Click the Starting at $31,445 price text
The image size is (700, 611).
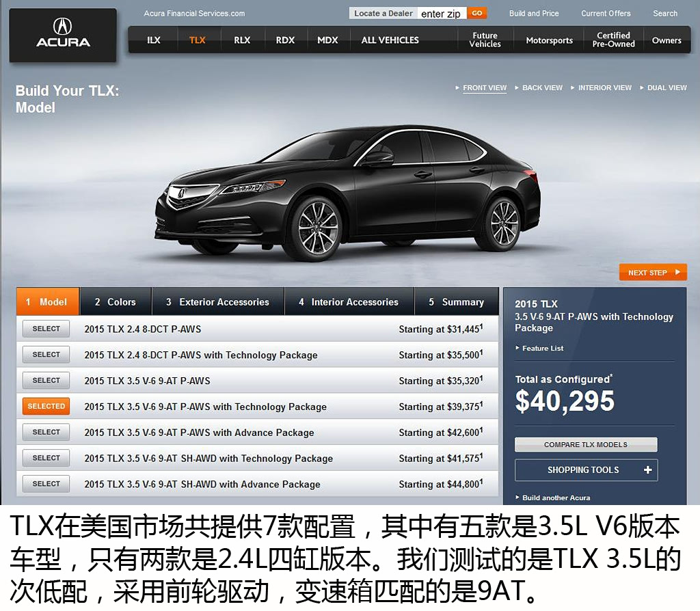click(x=441, y=329)
